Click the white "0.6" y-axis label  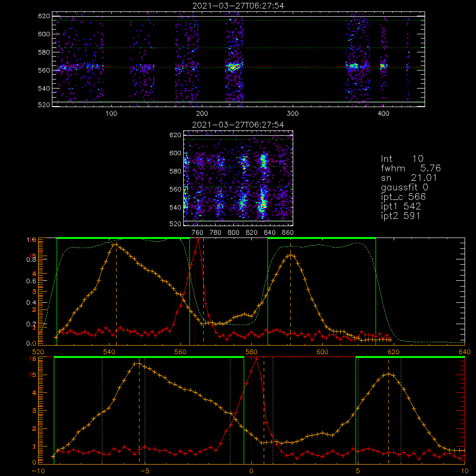[31, 281]
